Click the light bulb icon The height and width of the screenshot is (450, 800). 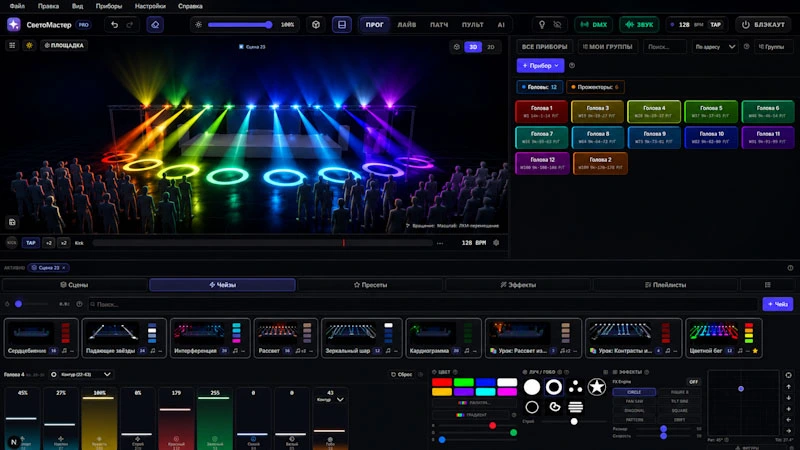pyautogui.click(x=542, y=24)
